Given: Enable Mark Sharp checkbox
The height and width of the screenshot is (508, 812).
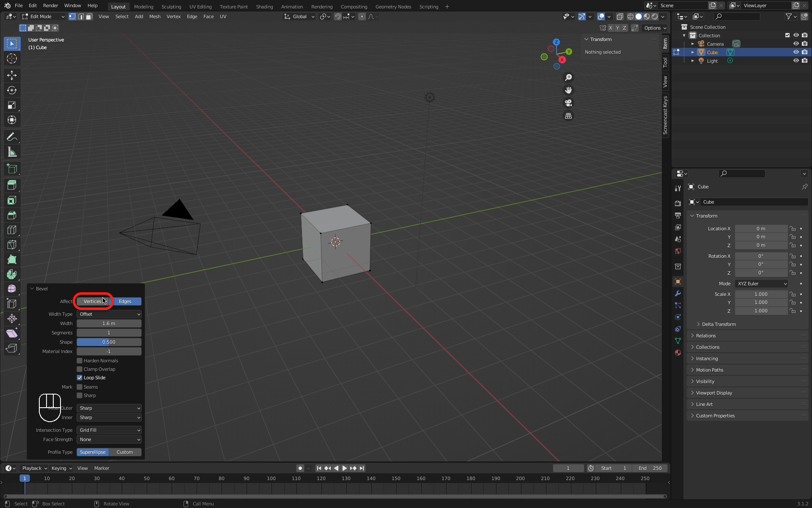Looking at the screenshot, I should click(80, 395).
